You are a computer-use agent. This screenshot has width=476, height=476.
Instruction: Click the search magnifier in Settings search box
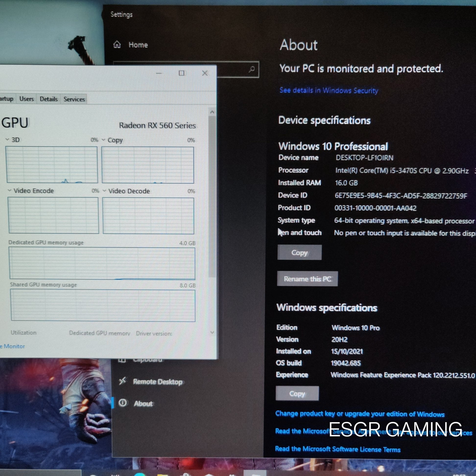251,70
